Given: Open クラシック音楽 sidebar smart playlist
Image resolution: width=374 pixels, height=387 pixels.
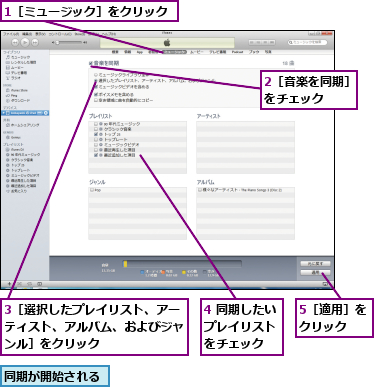Looking at the screenshot, I should tap(19, 160).
